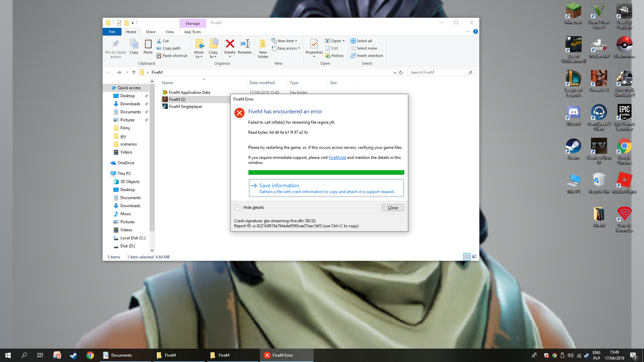This screenshot has width=644, height=362.
Task: Select the Steam desktop icon
Action: click(573, 149)
